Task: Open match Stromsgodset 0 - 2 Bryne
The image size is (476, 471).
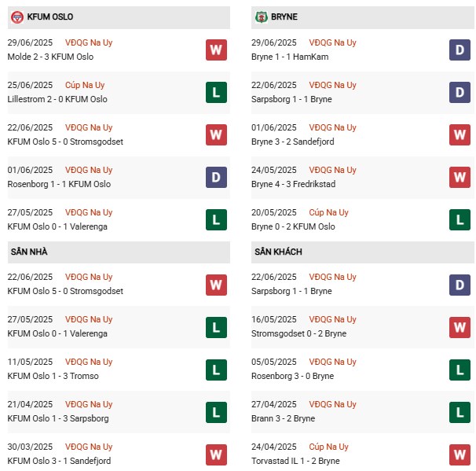Action: [x=299, y=333]
